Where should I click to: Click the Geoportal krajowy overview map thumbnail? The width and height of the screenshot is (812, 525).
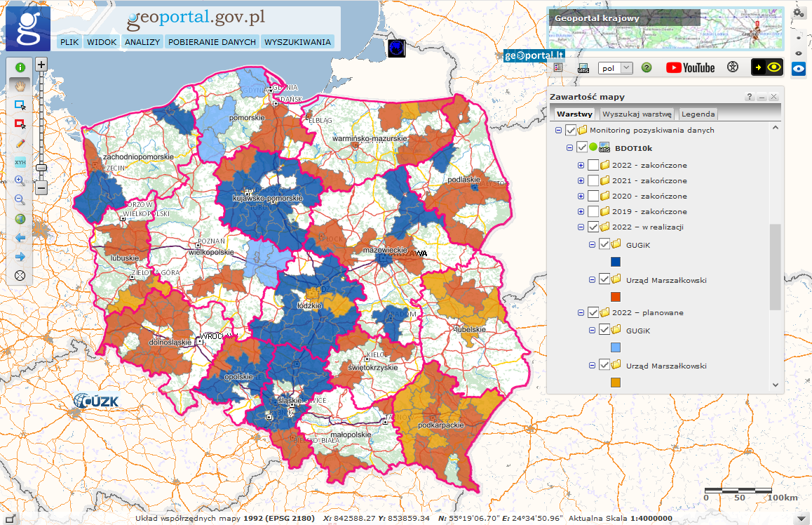[x=665, y=29]
